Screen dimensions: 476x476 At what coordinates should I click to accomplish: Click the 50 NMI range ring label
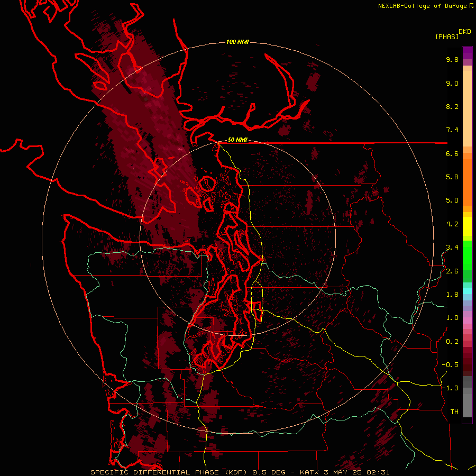click(x=237, y=140)
